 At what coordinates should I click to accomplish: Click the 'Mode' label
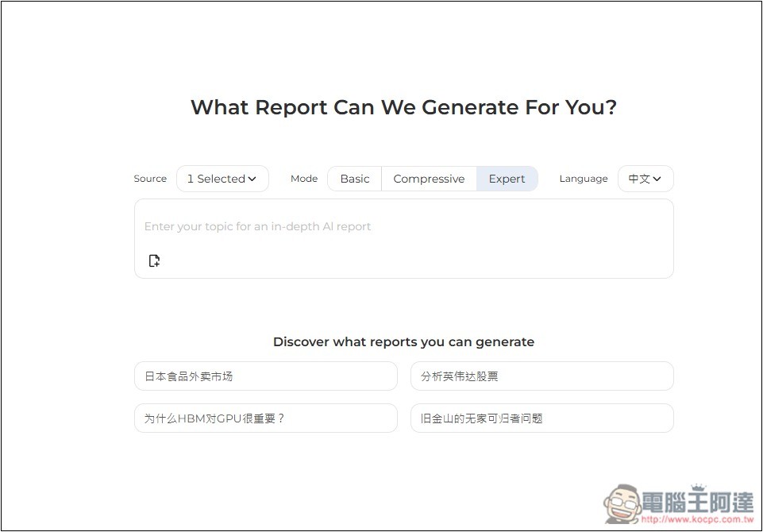point(304,179)
